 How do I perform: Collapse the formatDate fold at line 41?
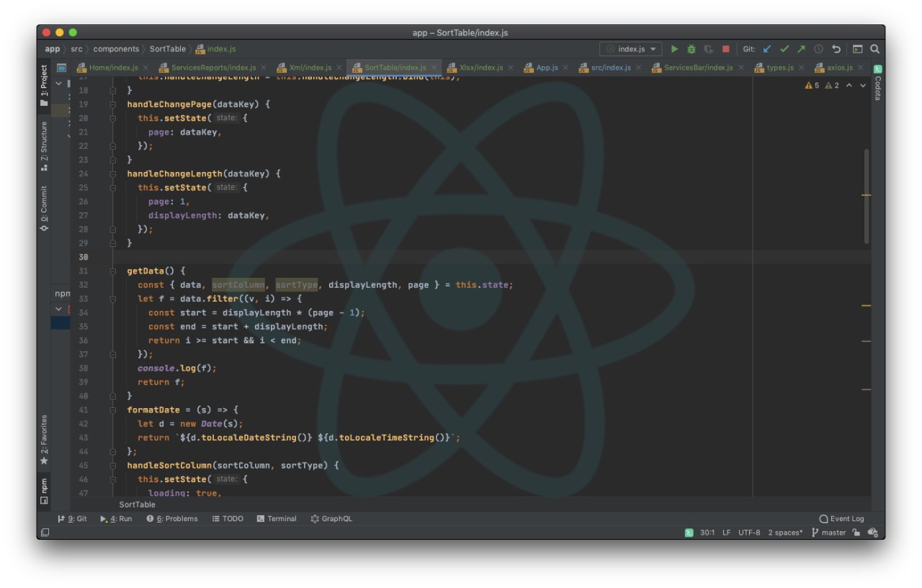[x=113, y=410]
